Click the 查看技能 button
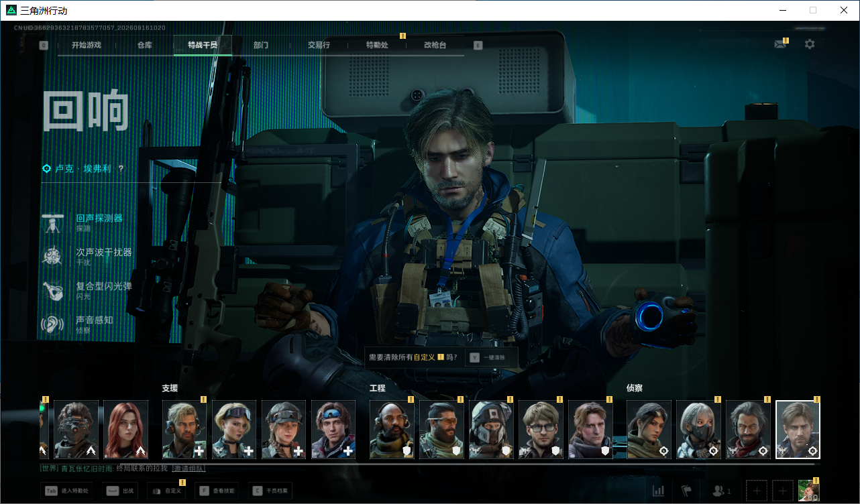The image size is (860, 504). [217, 491]
